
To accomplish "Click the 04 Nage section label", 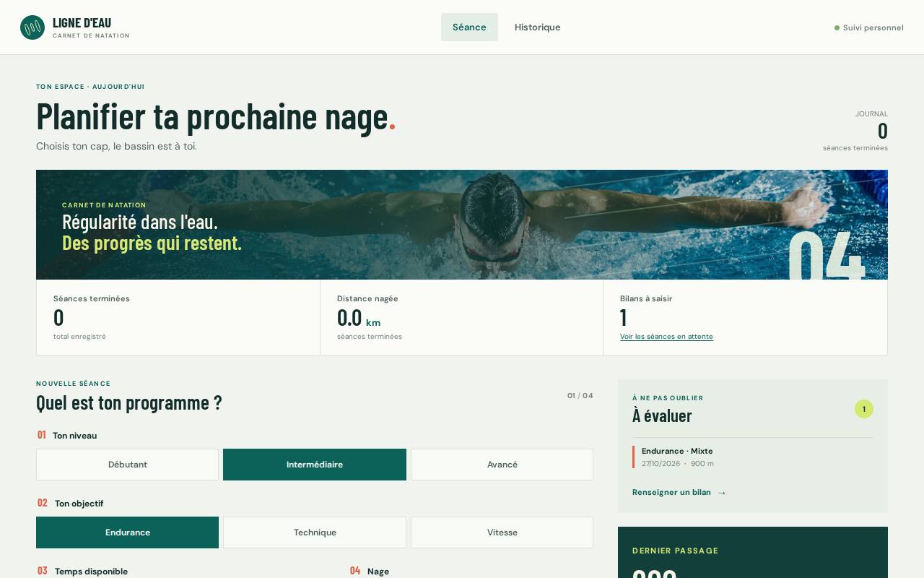I will 370,571.
